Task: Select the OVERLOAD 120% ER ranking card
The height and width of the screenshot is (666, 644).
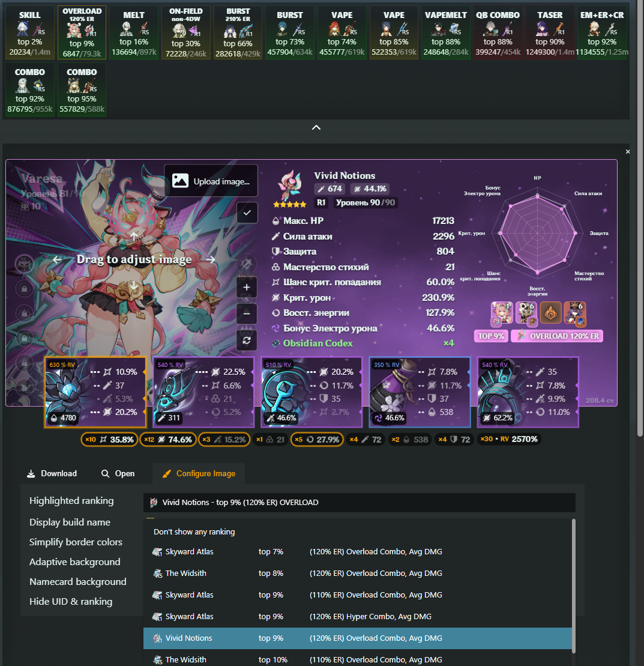Action: (82, 32)
